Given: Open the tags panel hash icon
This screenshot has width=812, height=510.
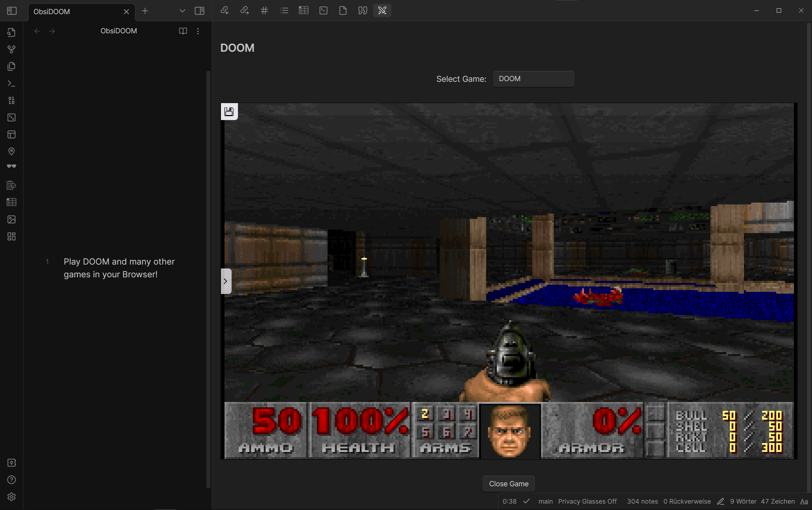Looking at the screenshot, I should [x=264, y=11].
